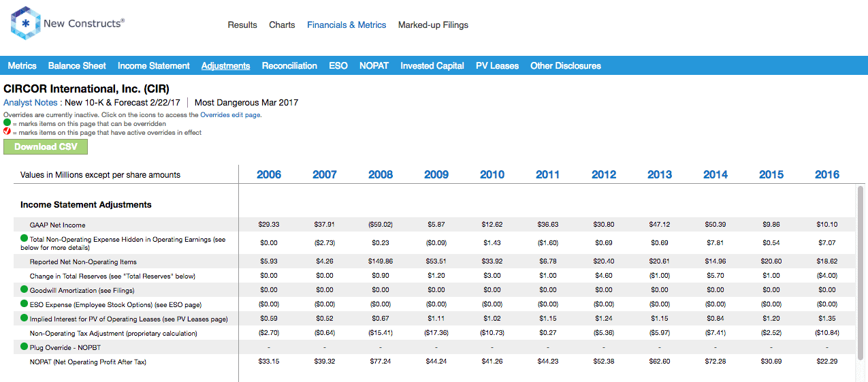Screen dimensions: 868x382
Task: Click the Income Statement Adjustments section heading
Action: coord(86,205)
